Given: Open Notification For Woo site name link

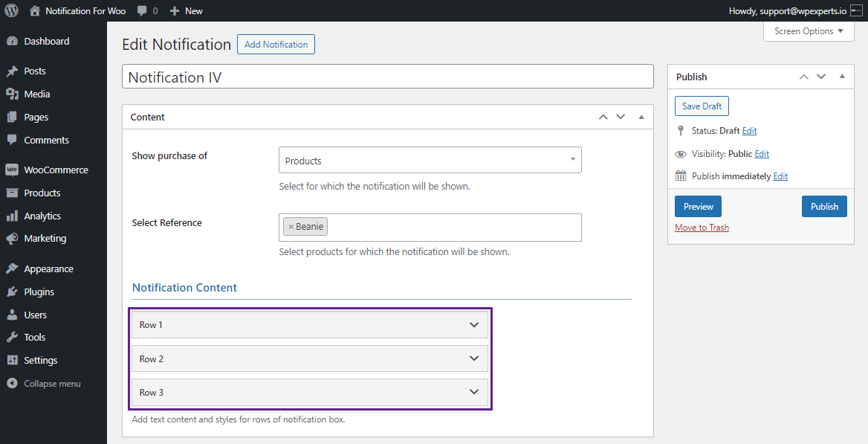Looking at the screenshot, I should (85, 11).
